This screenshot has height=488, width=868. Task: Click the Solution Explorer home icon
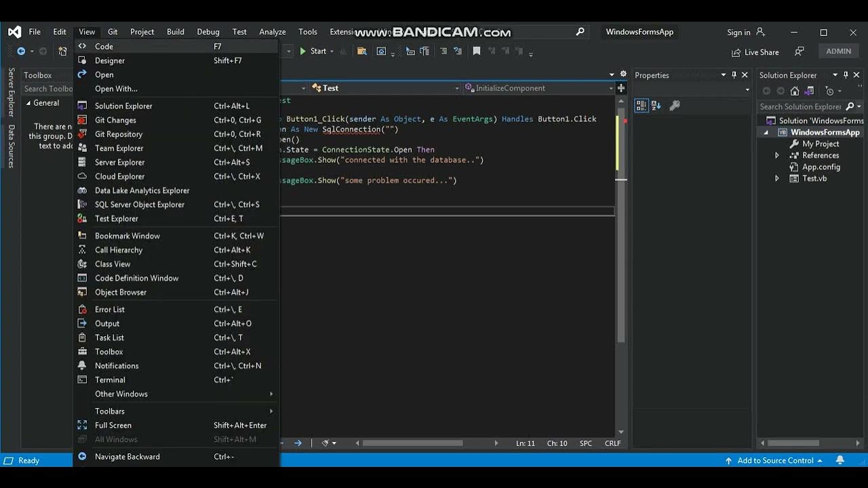(x=795, y=91)
